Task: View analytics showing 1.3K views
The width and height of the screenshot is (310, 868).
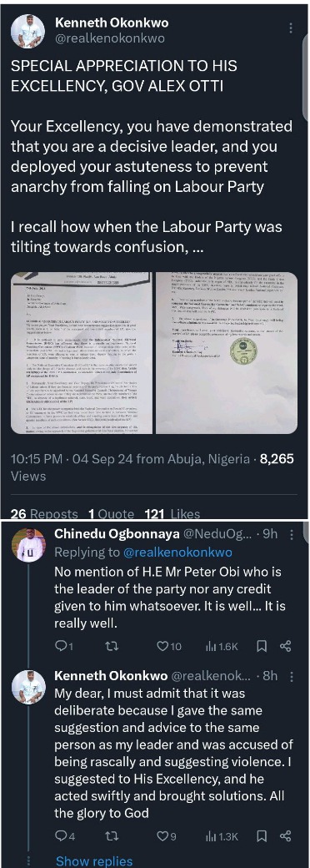Action: click(222, 835)
